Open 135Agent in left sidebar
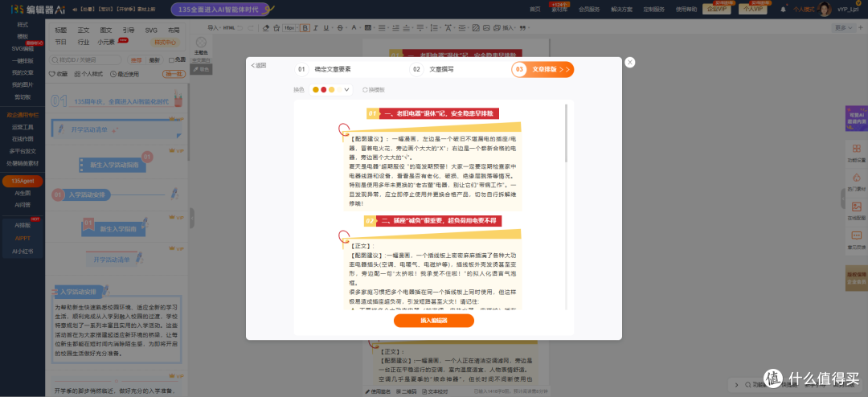The image size is (868, 397). click(x=23, y=181)
